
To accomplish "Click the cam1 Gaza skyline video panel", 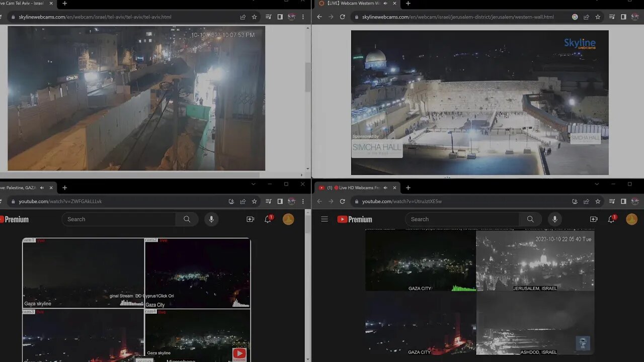I will click(84, 273).
